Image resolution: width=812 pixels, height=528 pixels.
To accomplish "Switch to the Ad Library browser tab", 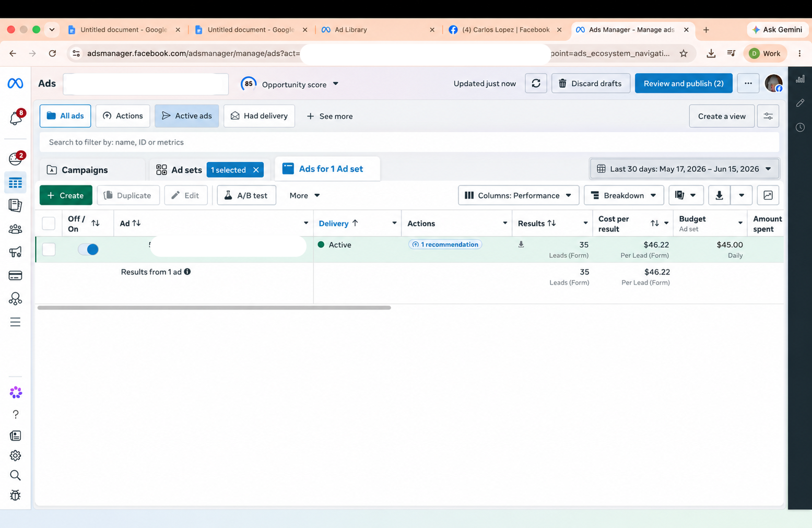I will [378, 30].
